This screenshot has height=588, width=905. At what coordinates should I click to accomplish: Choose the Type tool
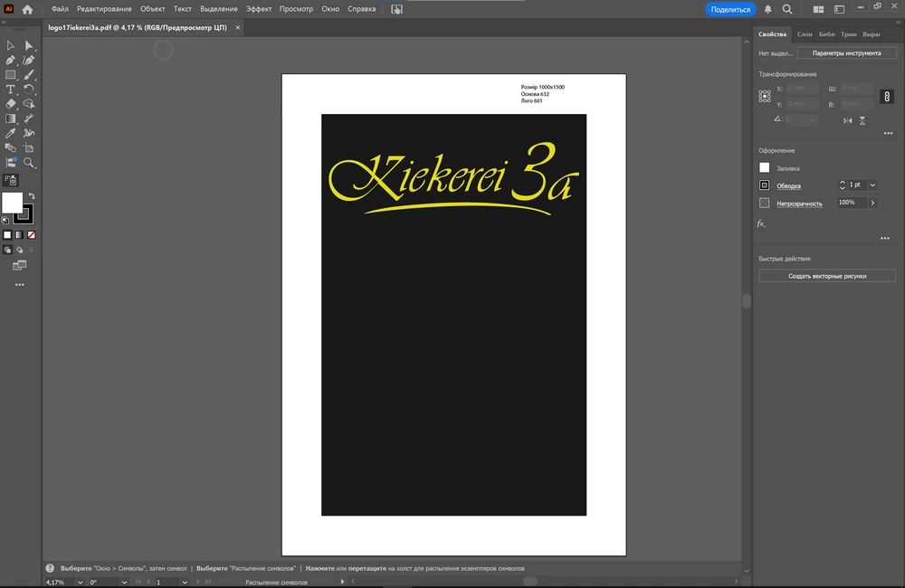(x=11, y=90)
